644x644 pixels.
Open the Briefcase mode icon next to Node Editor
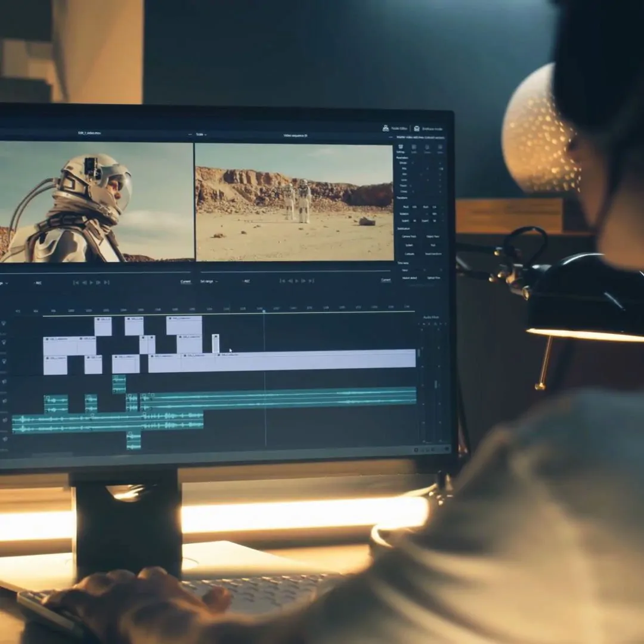416,128
